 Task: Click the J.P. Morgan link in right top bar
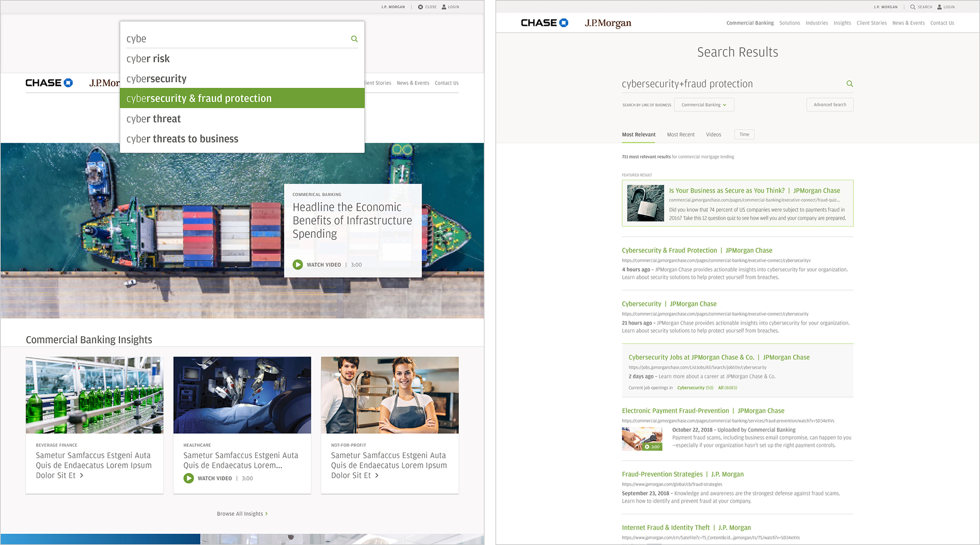(885, 7)
